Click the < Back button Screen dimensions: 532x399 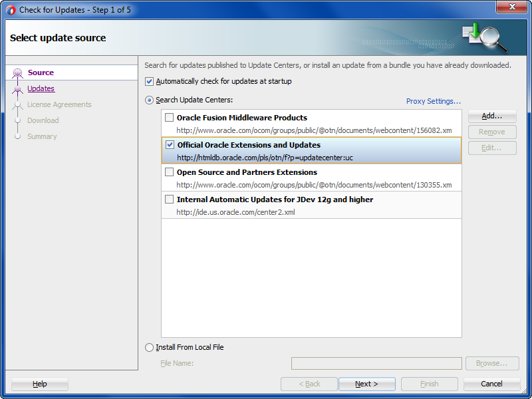coord(309,384)
